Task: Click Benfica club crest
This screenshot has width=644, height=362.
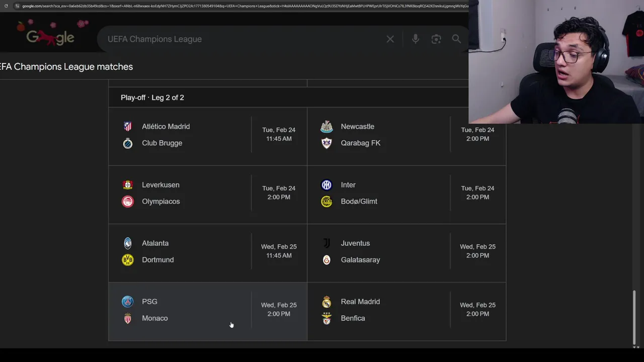Action: (x=327, y=318)
